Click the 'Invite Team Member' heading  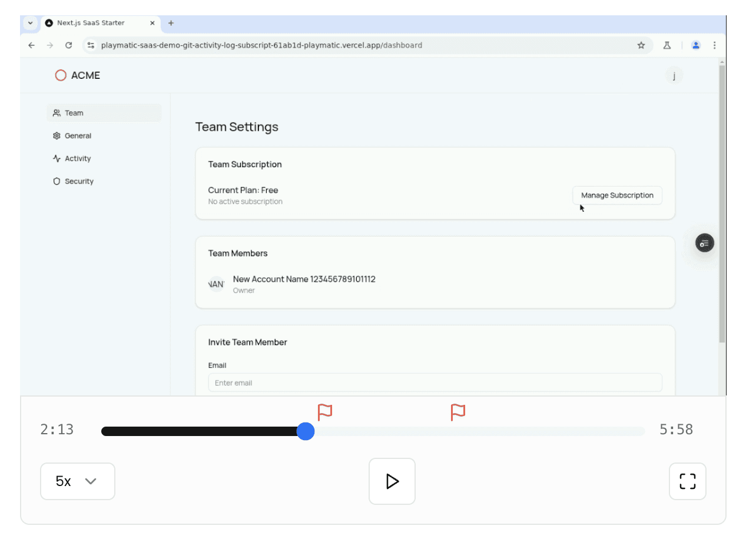point(248,342)
